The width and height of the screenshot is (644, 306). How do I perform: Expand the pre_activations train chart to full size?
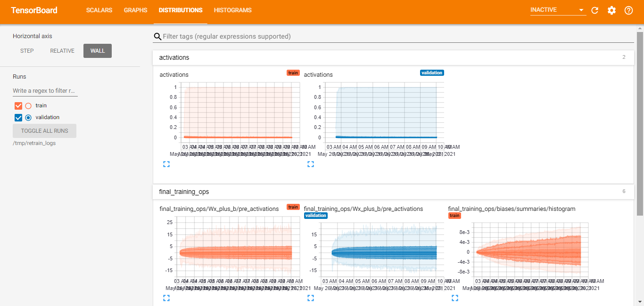tap(166, 298)
